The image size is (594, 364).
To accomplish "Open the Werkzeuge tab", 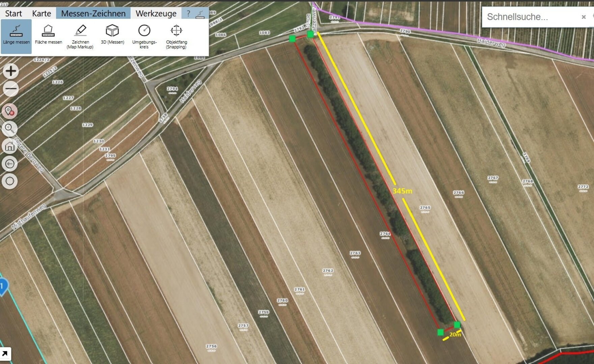I will coord(156,13).
